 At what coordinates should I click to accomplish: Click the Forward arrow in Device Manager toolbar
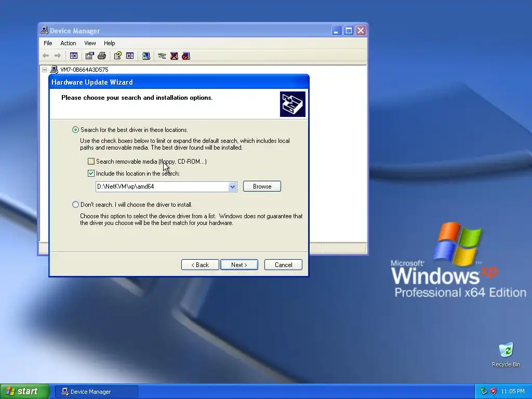58,56
